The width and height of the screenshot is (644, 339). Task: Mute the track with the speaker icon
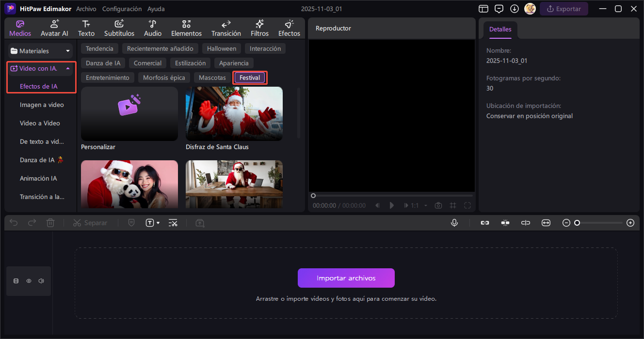pyautogui.click(x=41, y=281)
